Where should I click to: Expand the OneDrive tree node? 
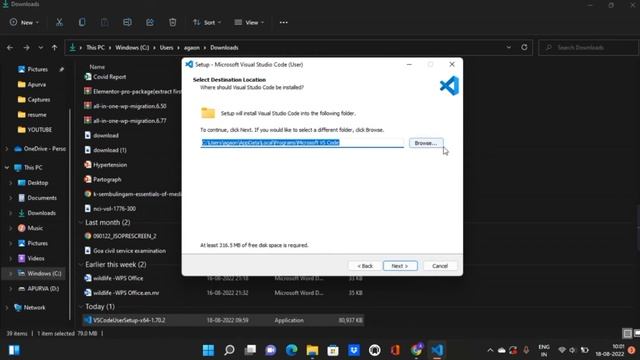click(x=7, y=149)
